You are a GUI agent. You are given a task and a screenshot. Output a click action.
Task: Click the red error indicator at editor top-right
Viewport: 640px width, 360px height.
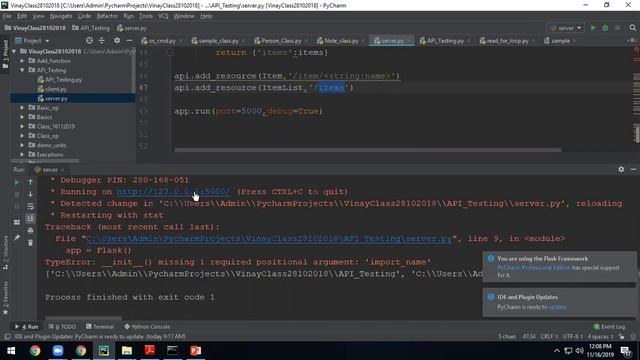(636, 50)
